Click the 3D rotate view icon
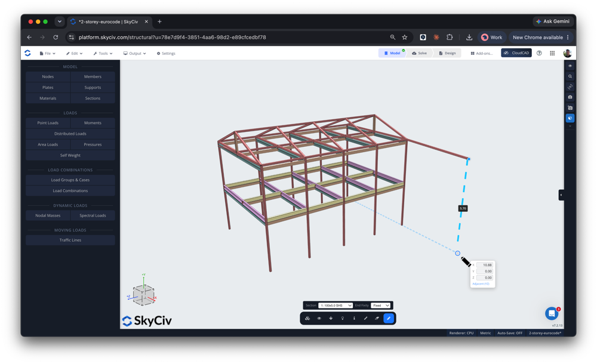The image size is (597, 364). (570, 87)
